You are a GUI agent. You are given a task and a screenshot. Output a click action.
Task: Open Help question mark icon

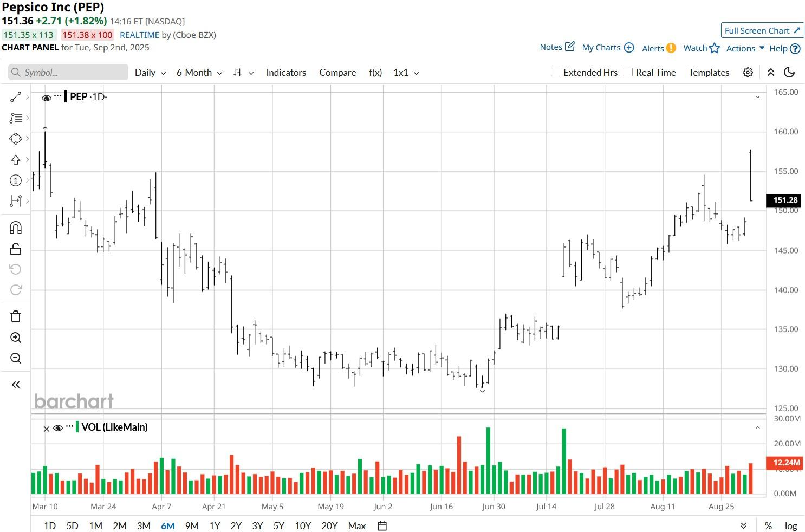coord(795,48)
